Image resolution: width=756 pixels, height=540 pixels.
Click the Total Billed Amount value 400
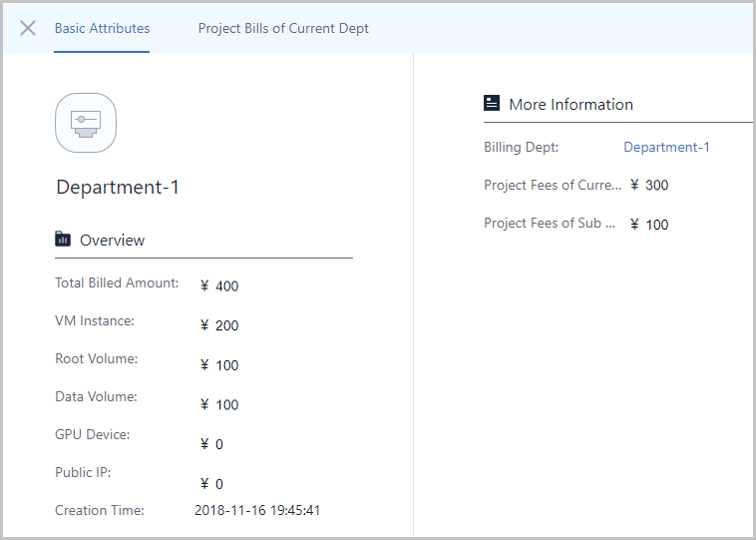tap(219, 286)
